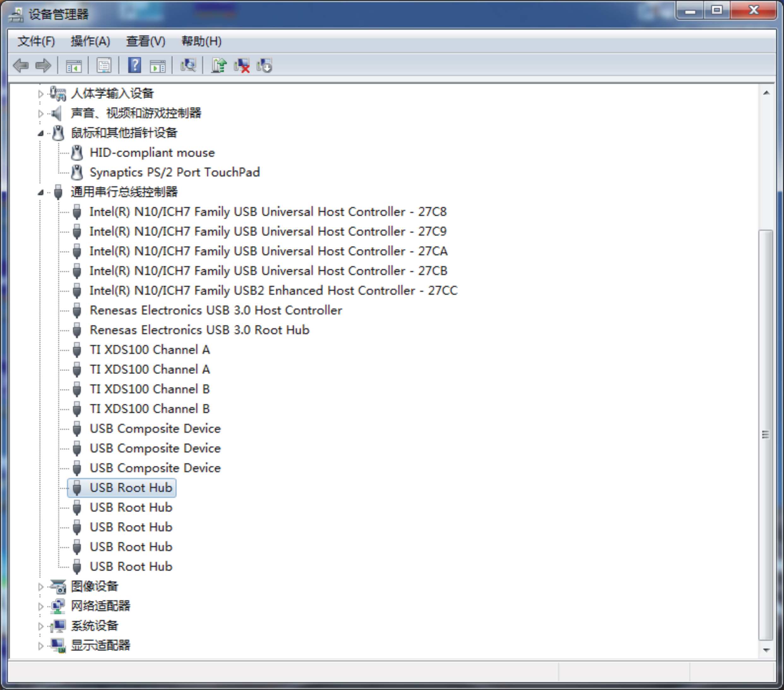The height and width of the screenshot is (690, 784).
Task: Collapse the 鼠标和其他指针设备 category
Action: [41, 133]
